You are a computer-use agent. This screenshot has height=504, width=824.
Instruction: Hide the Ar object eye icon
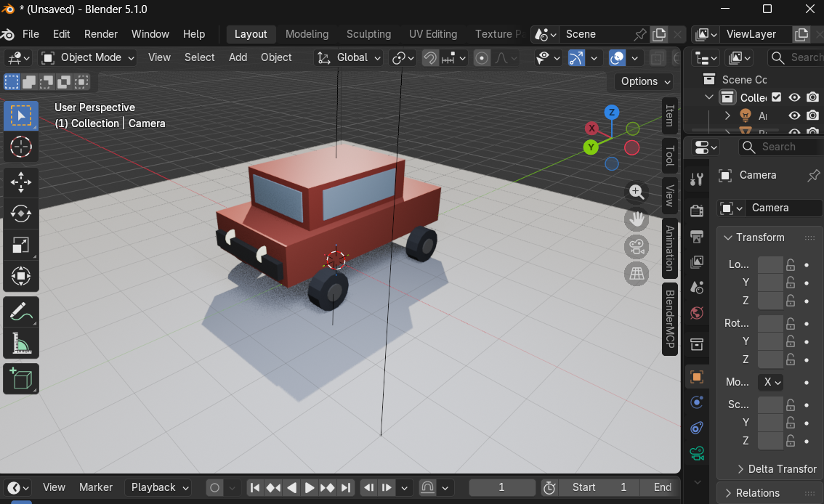click(x=795, y=115)
